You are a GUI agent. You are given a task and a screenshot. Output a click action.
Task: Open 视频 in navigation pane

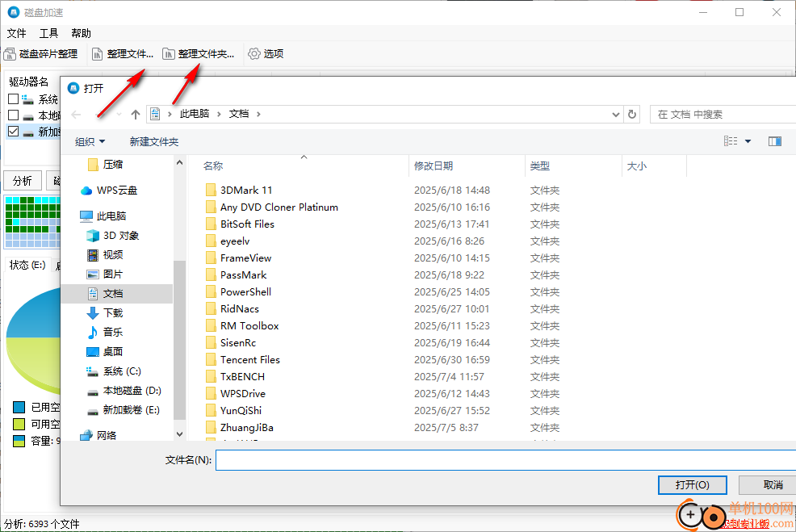(113, 255)
